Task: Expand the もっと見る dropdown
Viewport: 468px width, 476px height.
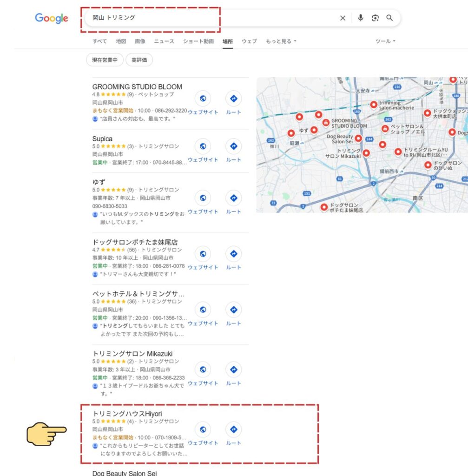Action: [281, 41]
